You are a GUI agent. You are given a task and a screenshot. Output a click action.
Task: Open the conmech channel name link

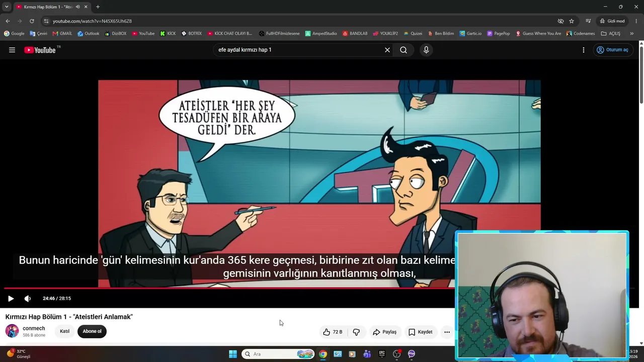pyautogui.click(x=34, y=328)
